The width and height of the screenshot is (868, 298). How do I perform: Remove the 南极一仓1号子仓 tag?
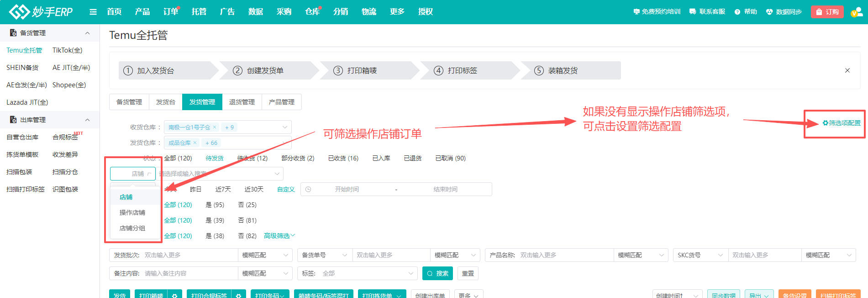tap(215, 128)
